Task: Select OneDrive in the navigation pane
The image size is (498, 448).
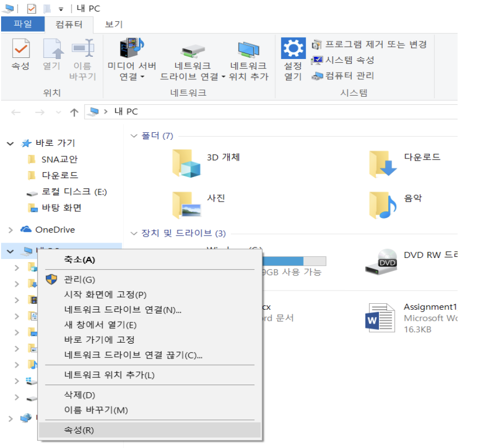Action: coord(55,229)
